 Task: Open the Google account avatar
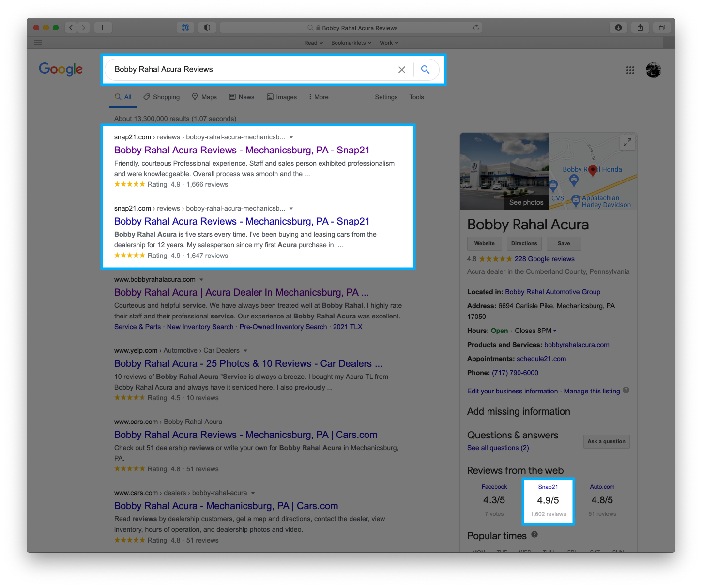coord(653,70)
